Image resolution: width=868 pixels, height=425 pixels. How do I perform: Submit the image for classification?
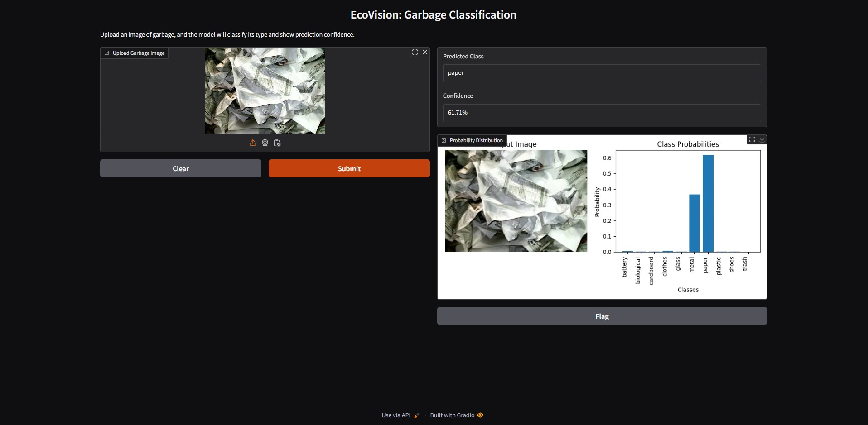coord(349,168)
